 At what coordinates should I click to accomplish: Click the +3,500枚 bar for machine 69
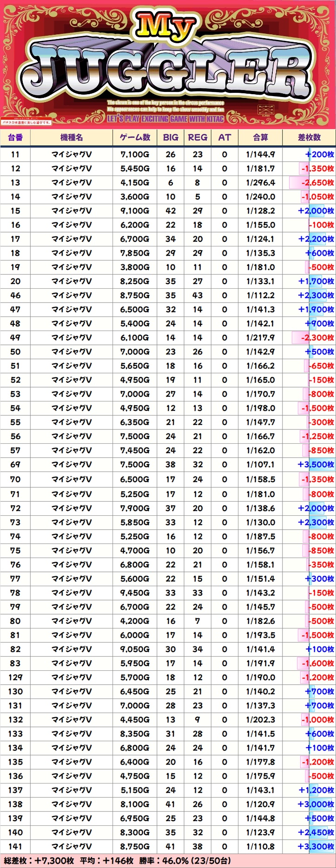(316, 465)
